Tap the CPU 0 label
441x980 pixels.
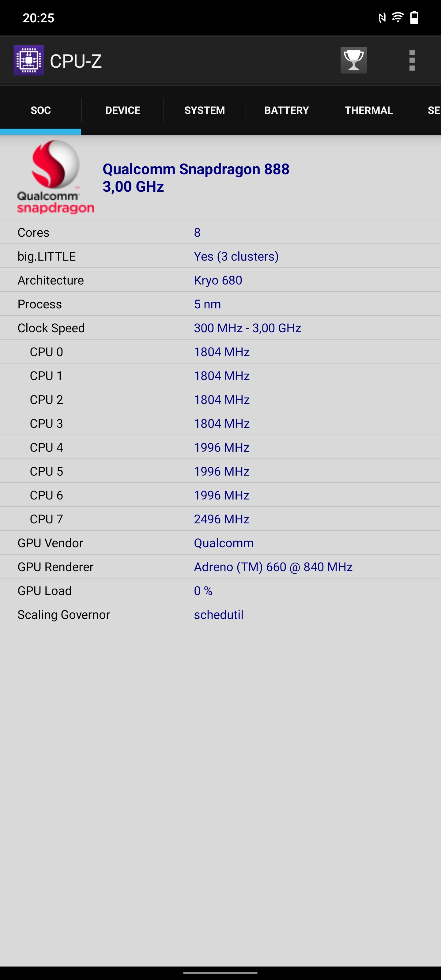point(47,352)
